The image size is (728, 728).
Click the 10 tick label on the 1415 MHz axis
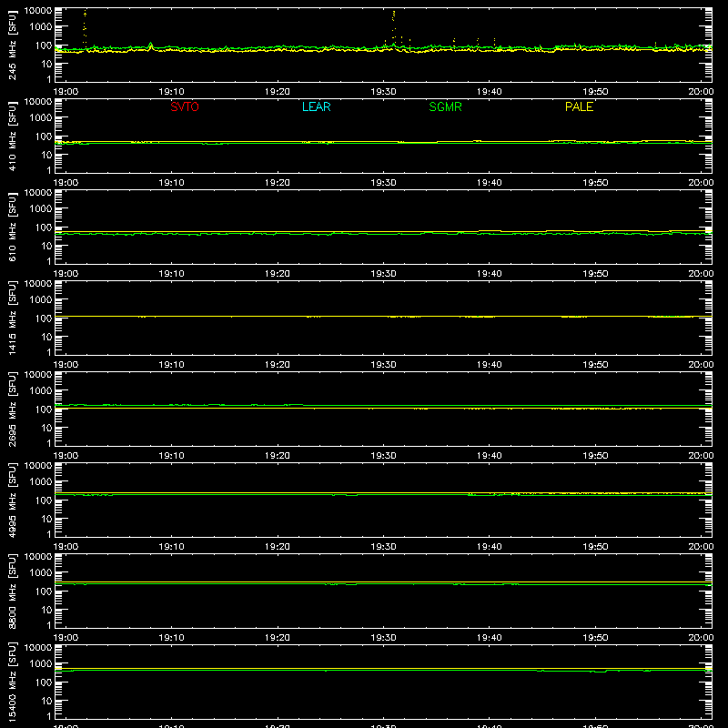click(46, 337)
